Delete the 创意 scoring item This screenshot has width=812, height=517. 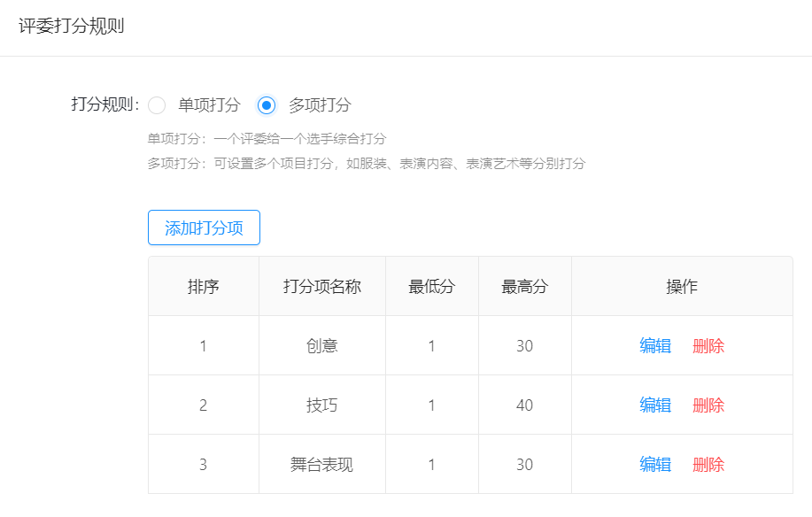coord(708,346)
